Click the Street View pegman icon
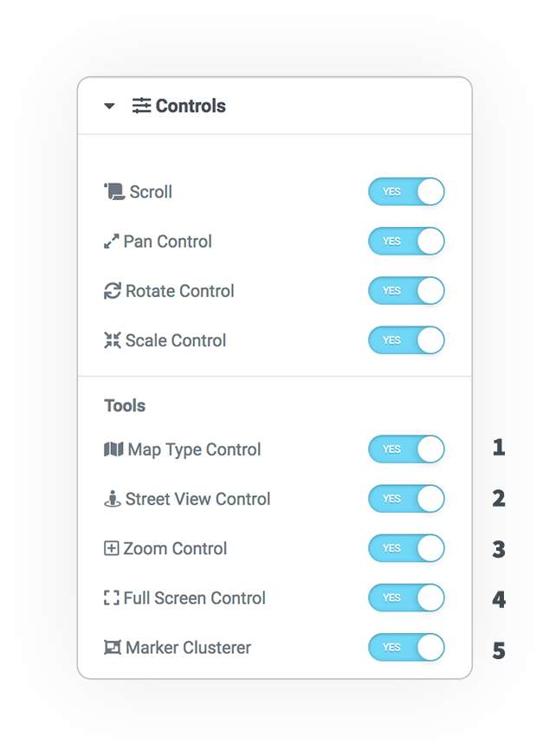The image size is (549, 756). click(113, 499)
